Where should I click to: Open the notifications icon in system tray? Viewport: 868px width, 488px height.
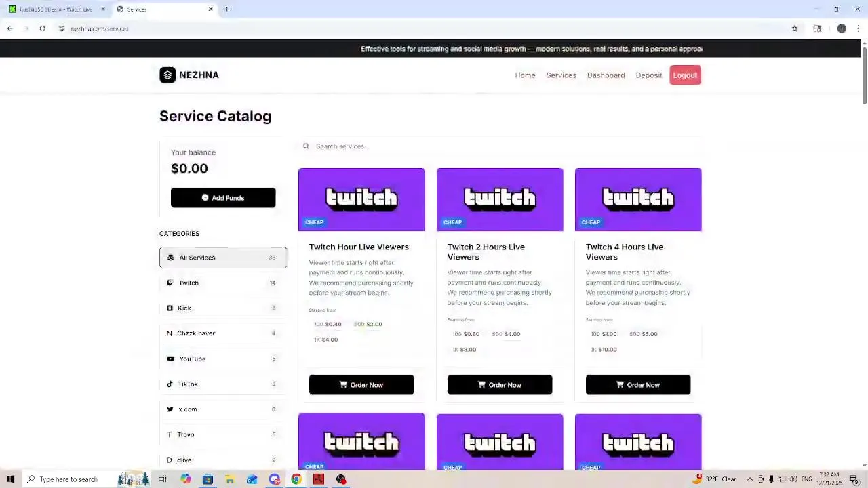(x=854, y=479)
